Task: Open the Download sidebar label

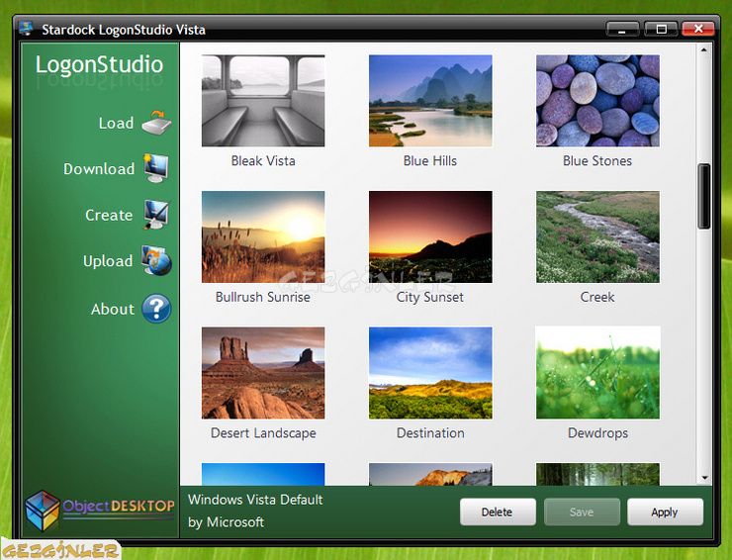Action: click(99, 168)
